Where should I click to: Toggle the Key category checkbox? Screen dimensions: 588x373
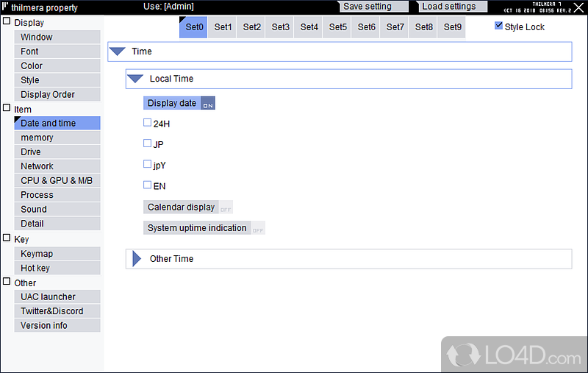pyautogui.click(x=7, y=238)
